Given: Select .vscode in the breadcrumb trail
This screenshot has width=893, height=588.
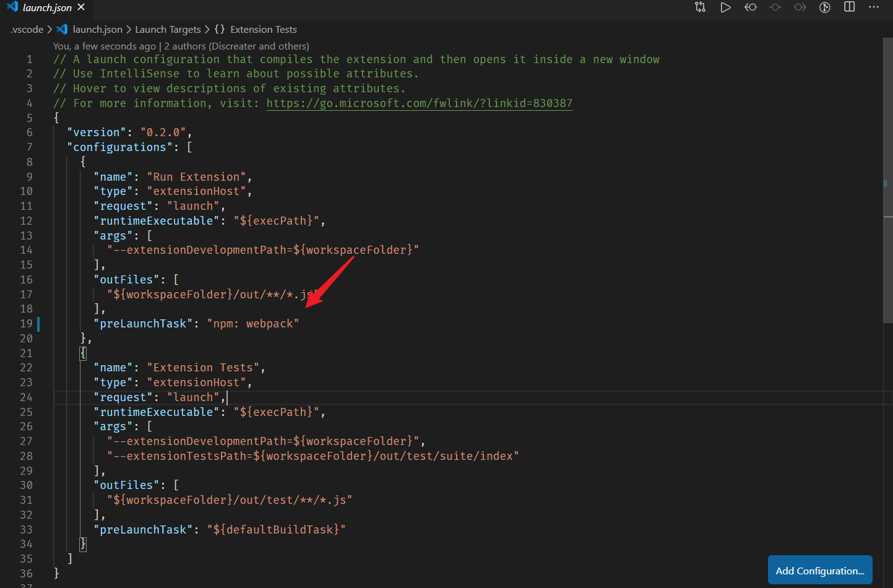Looking at the screenshot, I should click(27, 29).
